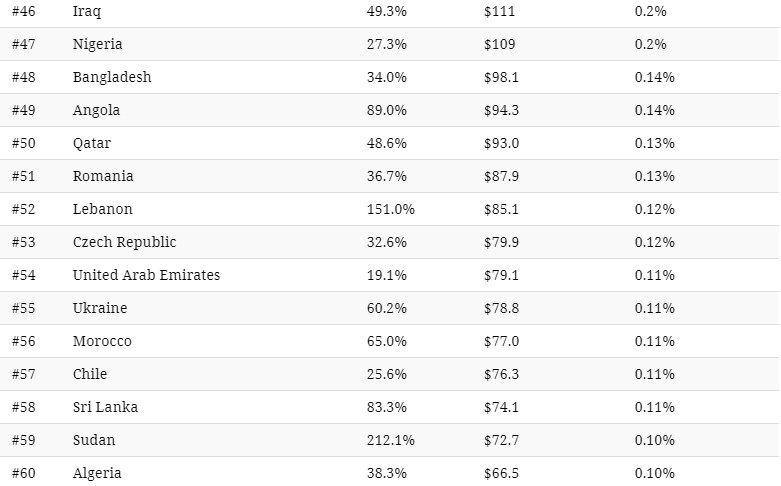Click United Arab Emirates in the table
This screenshot has width=781, height=486.
coord(146,275)
